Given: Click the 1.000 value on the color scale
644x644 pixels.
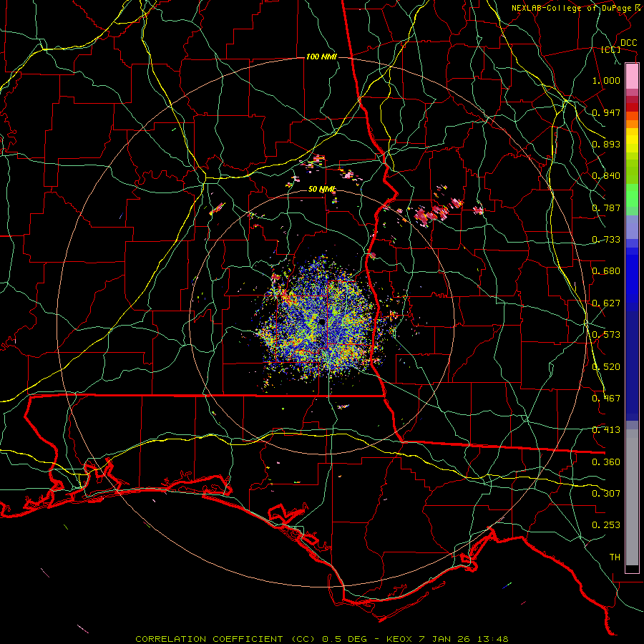Looking at the screenshot, I should tap(606, 80).
